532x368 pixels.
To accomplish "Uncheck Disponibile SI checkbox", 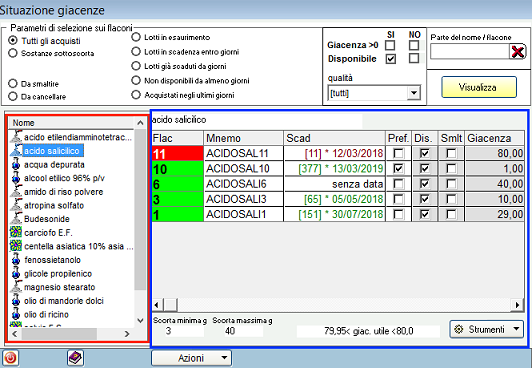I will click(x=391, y=59).
